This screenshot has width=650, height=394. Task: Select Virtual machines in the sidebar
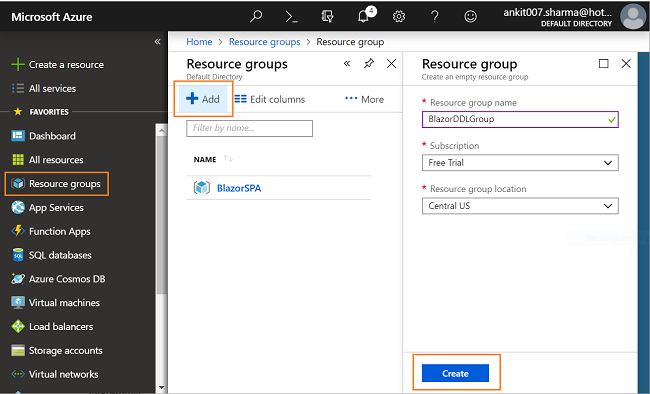click(x=64, y=303)
